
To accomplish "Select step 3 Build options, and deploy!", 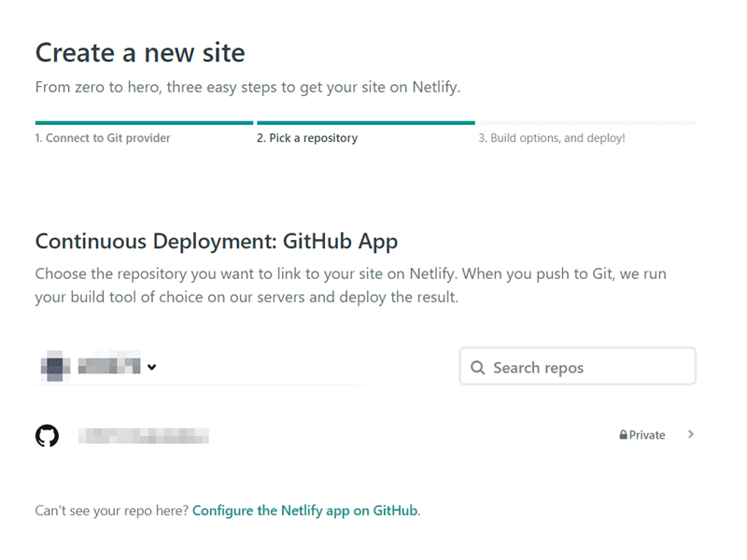I will 552,138.
